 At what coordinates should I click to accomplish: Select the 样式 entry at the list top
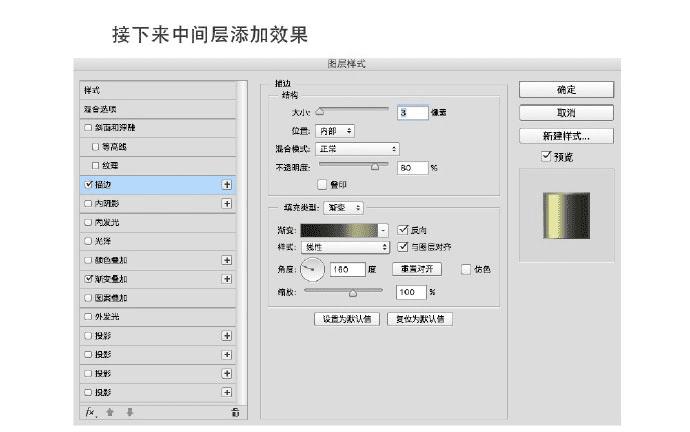tap(158, 90)
